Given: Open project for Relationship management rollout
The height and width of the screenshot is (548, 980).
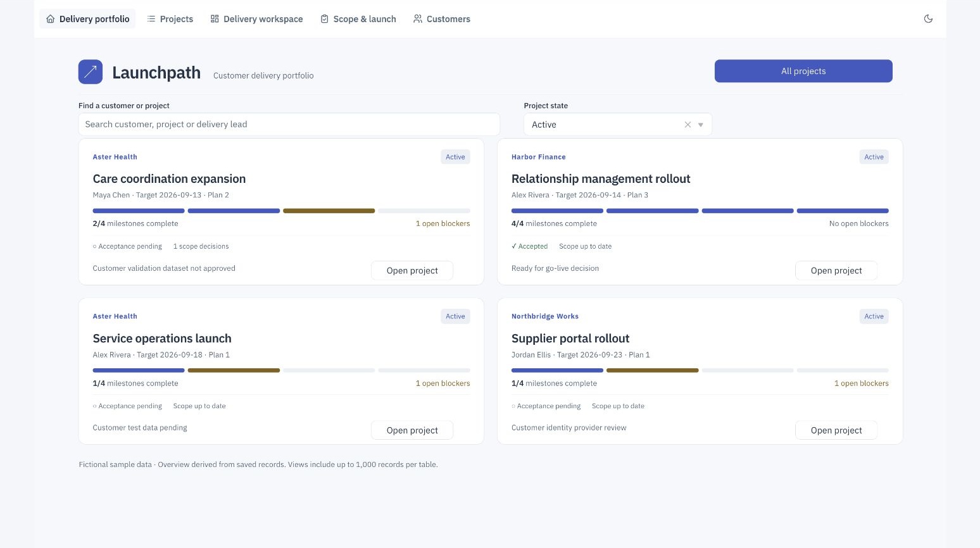Looking at the screenshot, I should (x=836, y=270).
